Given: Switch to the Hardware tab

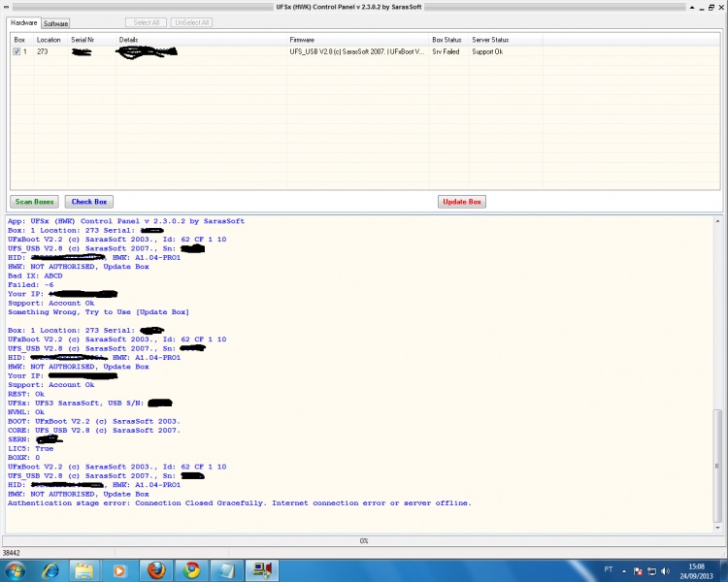Looking at the screenshot, I should coord(23,22).
